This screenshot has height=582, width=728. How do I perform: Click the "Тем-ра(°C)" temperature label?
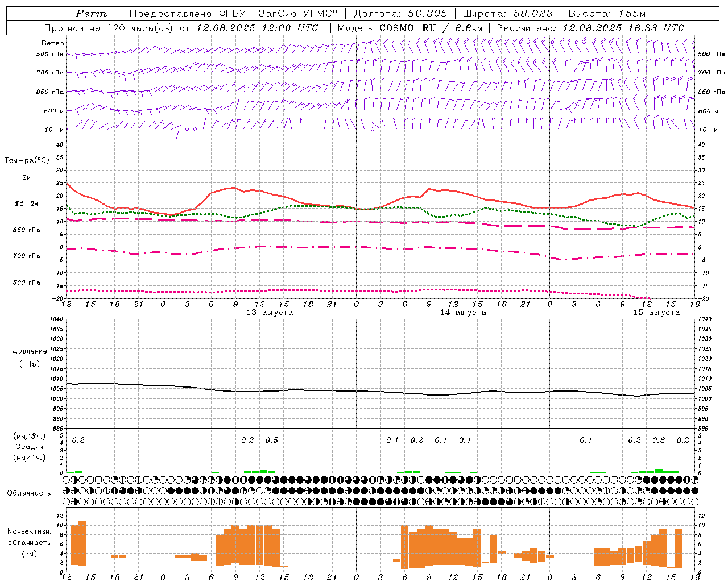point(27,161)
